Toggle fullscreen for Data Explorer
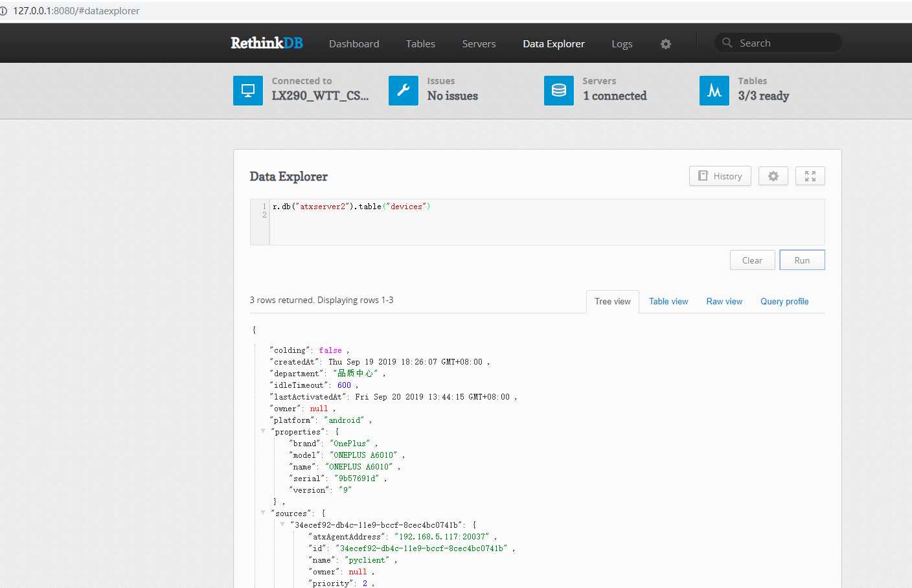Screen dimensions: 912x588 [810, 176]
